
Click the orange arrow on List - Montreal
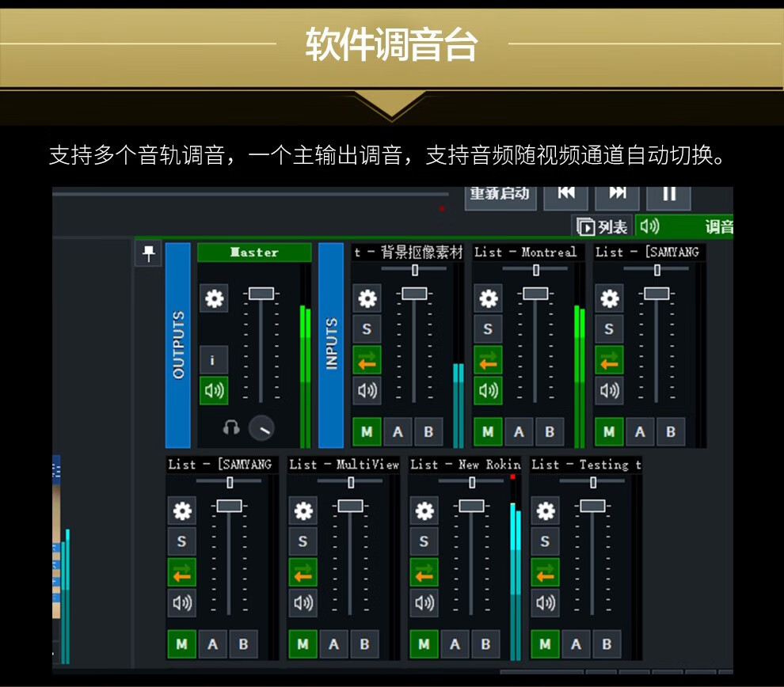pos(488,360)
